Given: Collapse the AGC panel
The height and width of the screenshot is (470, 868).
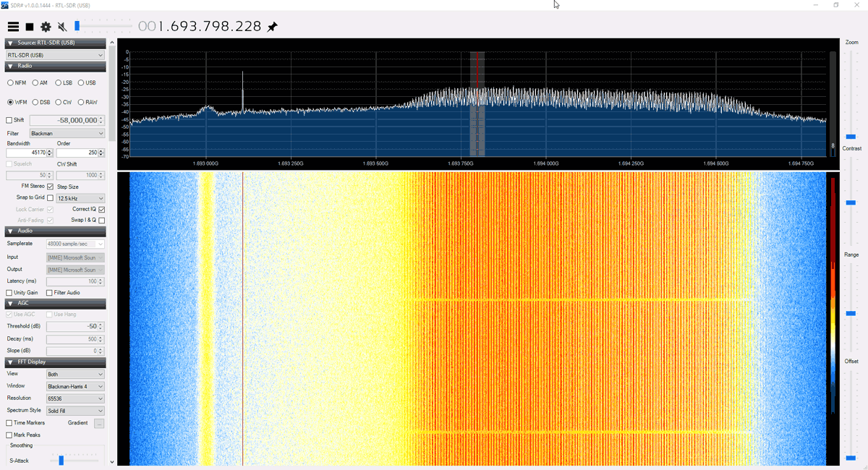Looking at the screenshot, I should (10, 303).
